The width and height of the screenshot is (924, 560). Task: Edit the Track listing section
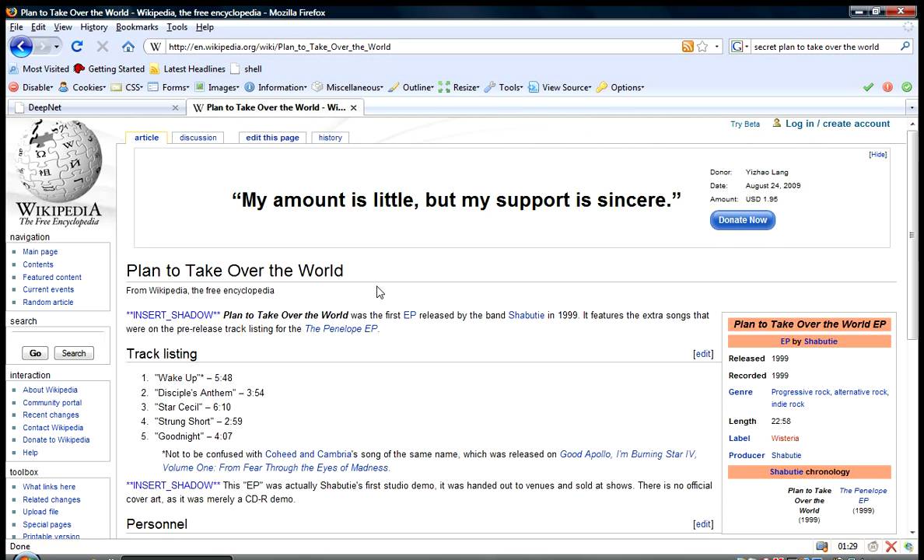coord(703,354)
